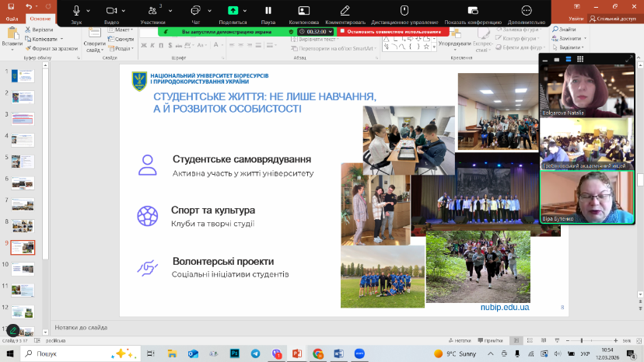Click the remote control mouse icon
This screenshot has width=644, height=362.
click(x=404, y=10)
